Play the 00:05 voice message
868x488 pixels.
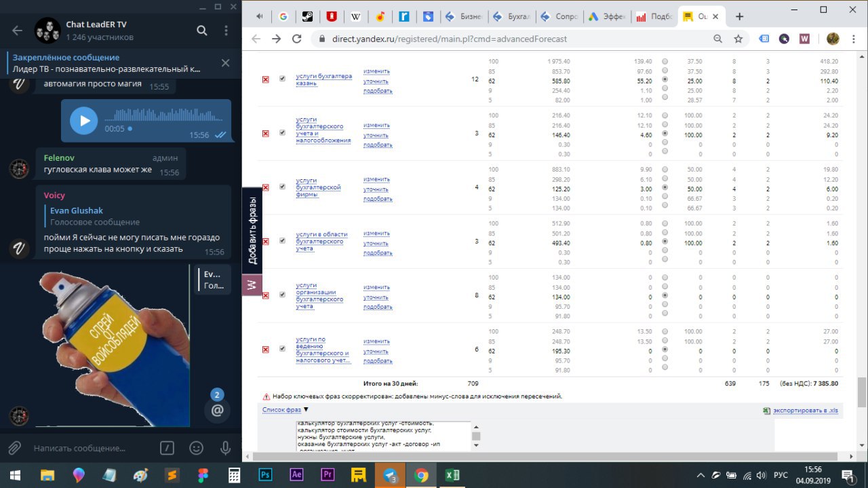pos(84,121)
